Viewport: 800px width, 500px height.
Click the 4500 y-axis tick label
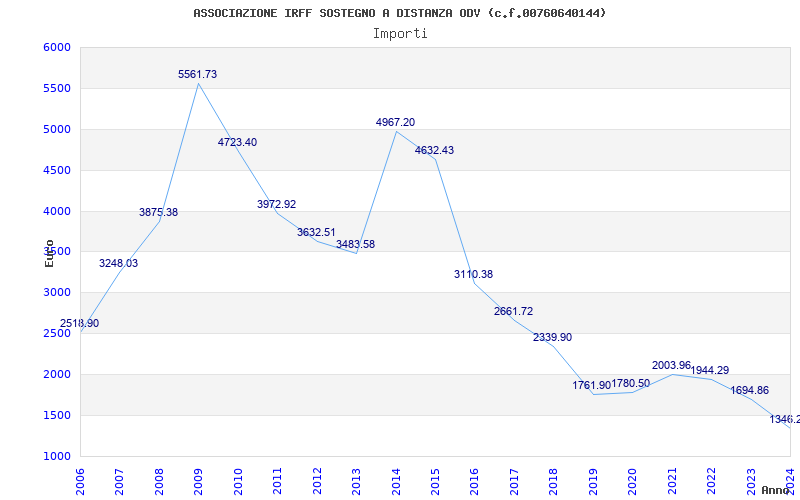[57, 170]
